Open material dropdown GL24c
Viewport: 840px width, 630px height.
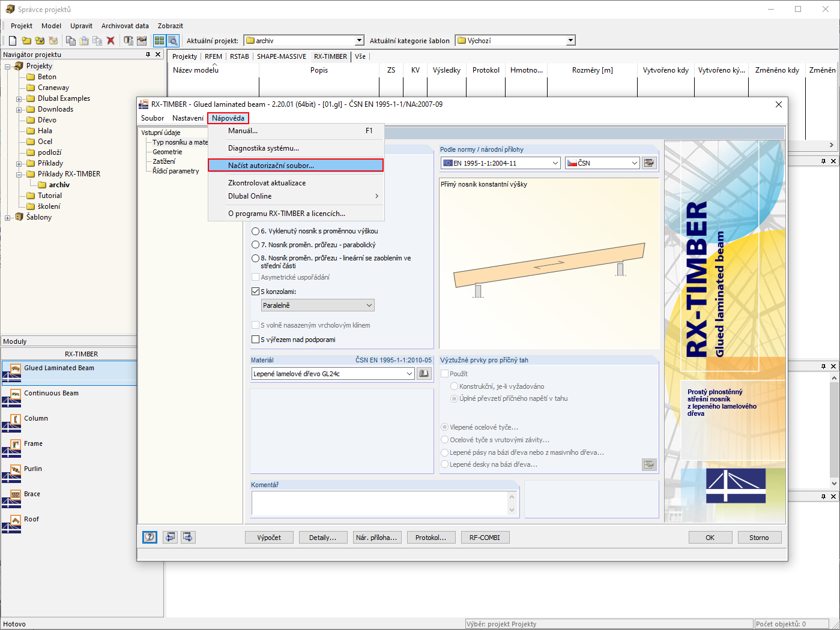click(333, 373)
